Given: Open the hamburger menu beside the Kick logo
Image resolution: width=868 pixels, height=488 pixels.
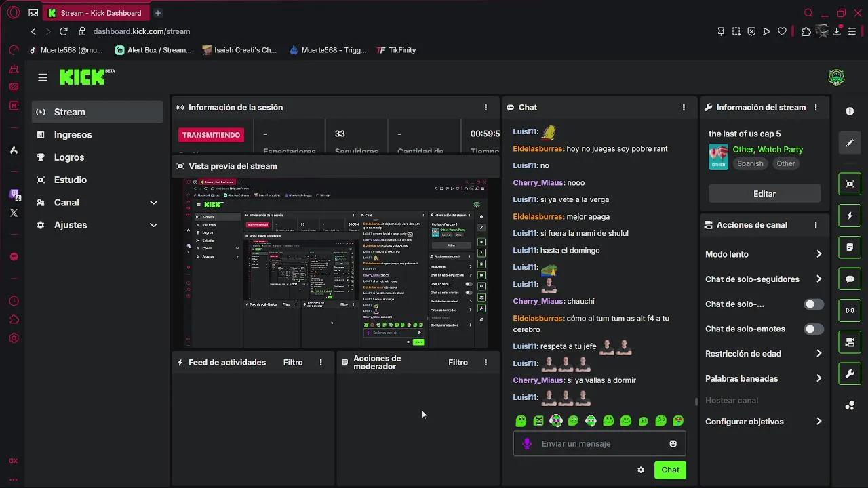Looking at the screenshot, I should [43, 77].
